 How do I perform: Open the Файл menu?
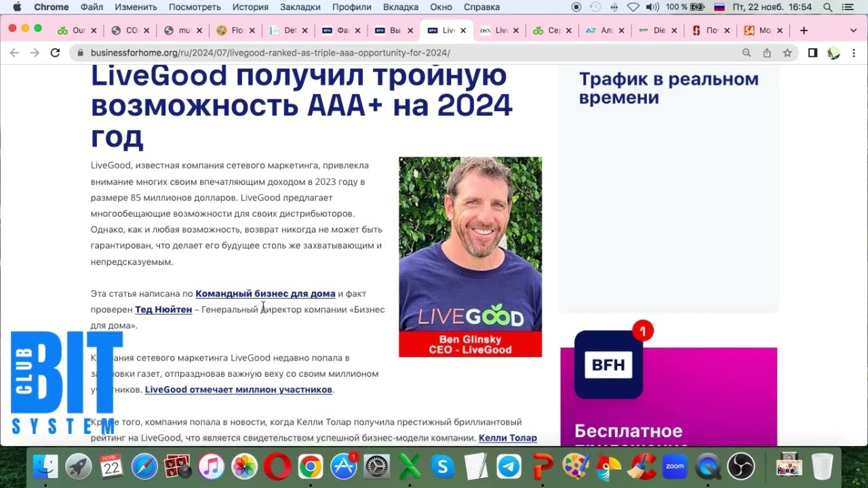92,7
